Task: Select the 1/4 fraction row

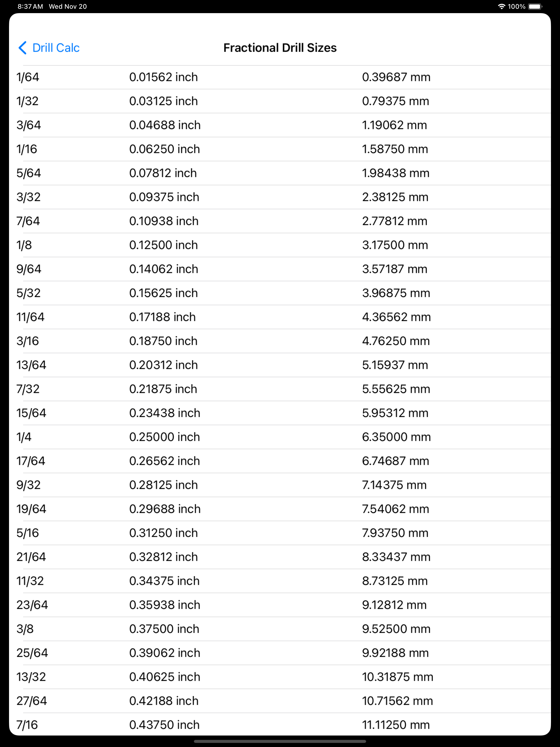Action: point(280,437)
